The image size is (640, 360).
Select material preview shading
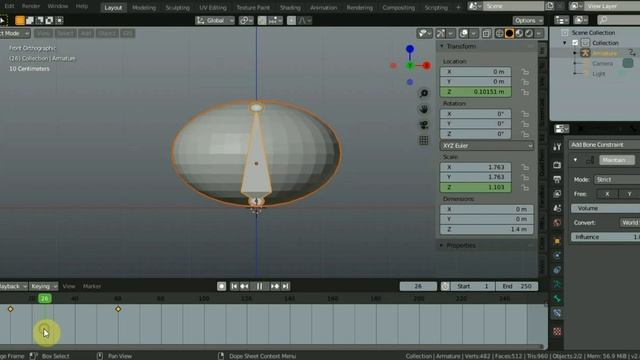point(519,33)
